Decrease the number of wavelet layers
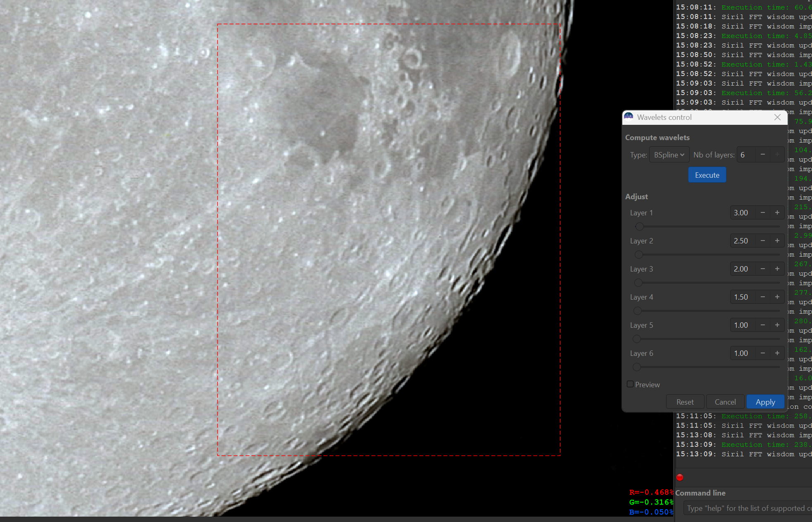The width and height of the screenshot is (812, 522). (763, 155)
